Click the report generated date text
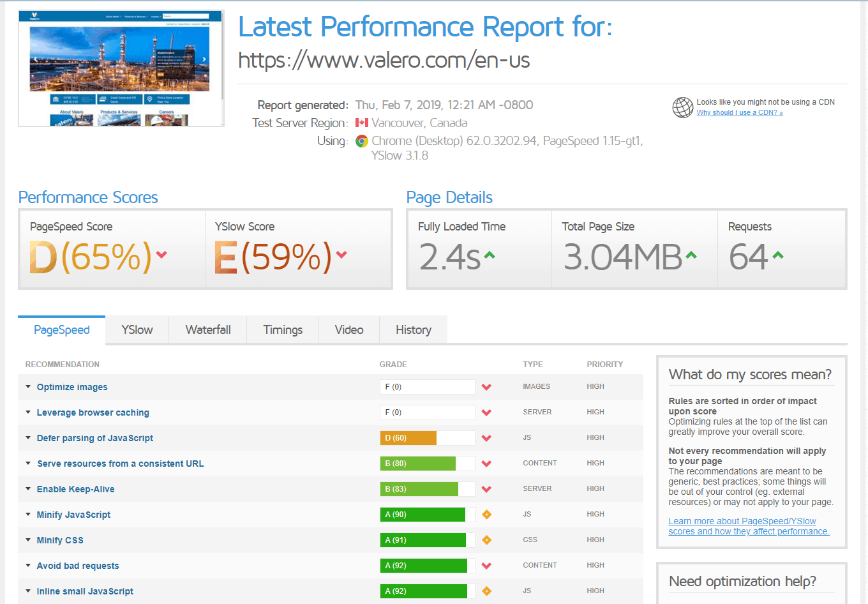 pyautogui.click(x=444, y=105)
